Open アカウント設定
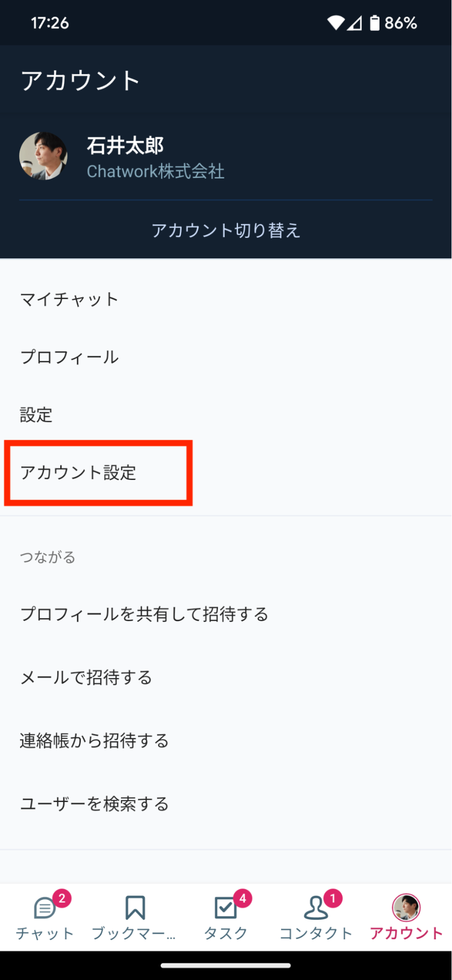452x980 pixels. (226, 473)
